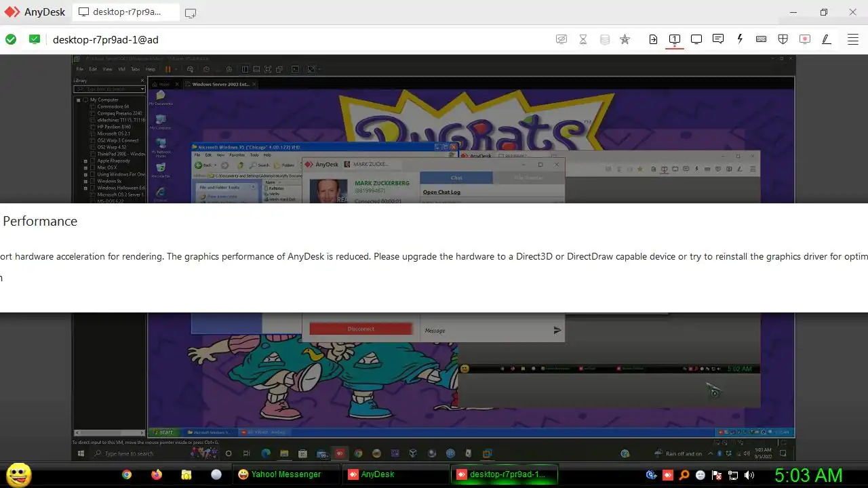
Task: Open the keyboard settings icon in AnyDesk toolbar
Action: tap(762, 39)
